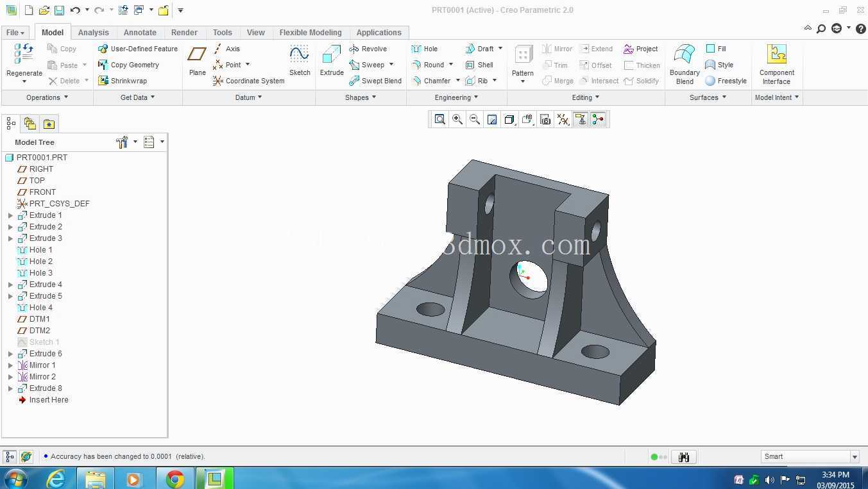Select the Fill surface tool

716,49
